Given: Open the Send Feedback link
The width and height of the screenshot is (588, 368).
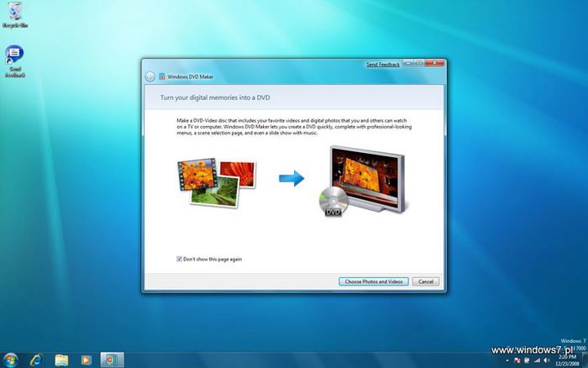Looking at the screenshot, I should (383, 65).
